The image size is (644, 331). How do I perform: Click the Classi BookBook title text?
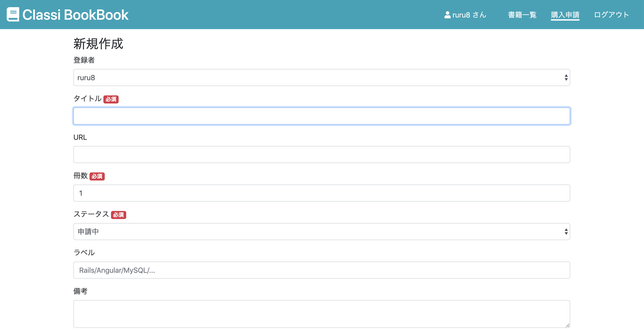pyautogui.click(x=75, y=15)
